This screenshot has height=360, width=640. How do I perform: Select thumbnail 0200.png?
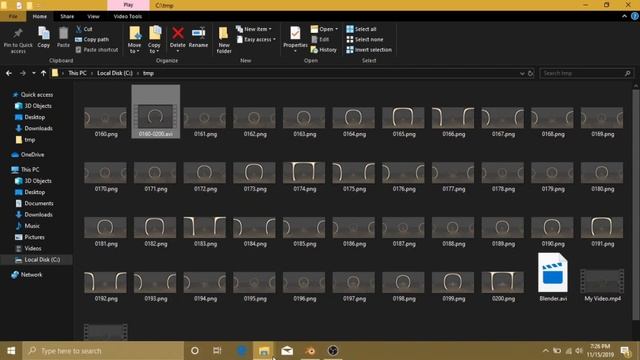tap(502, 286)
